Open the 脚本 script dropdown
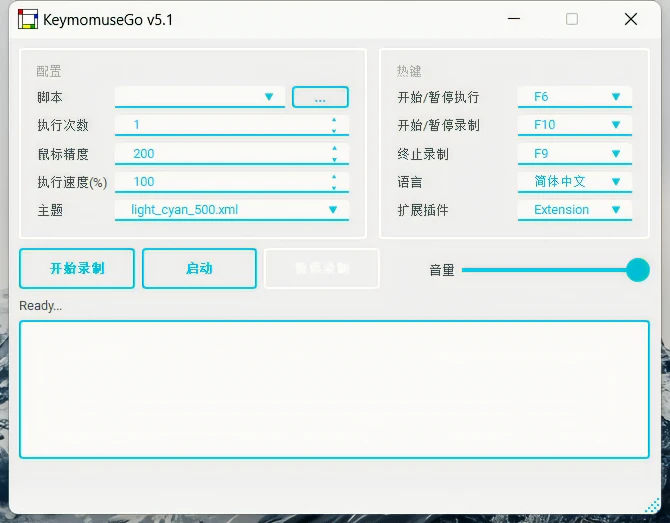670x523 pixels. tap(200, 97)
